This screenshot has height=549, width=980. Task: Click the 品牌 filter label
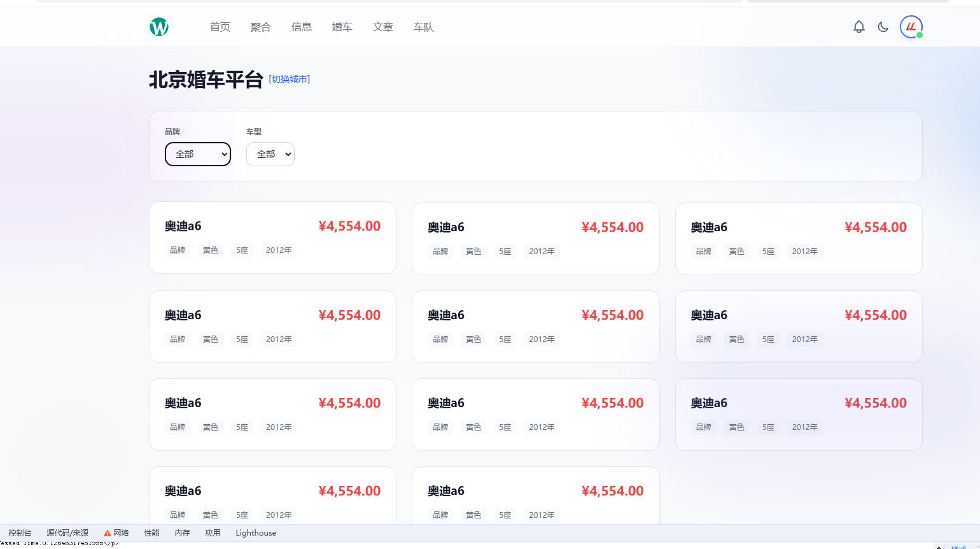pyautogui.click(x=172, y=131)
